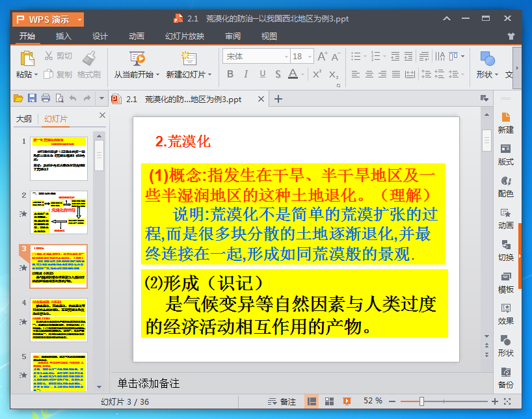Open the 模板 template sidebar panel
Viewport: 532px width, 419px height.
(x=505, y=283)
